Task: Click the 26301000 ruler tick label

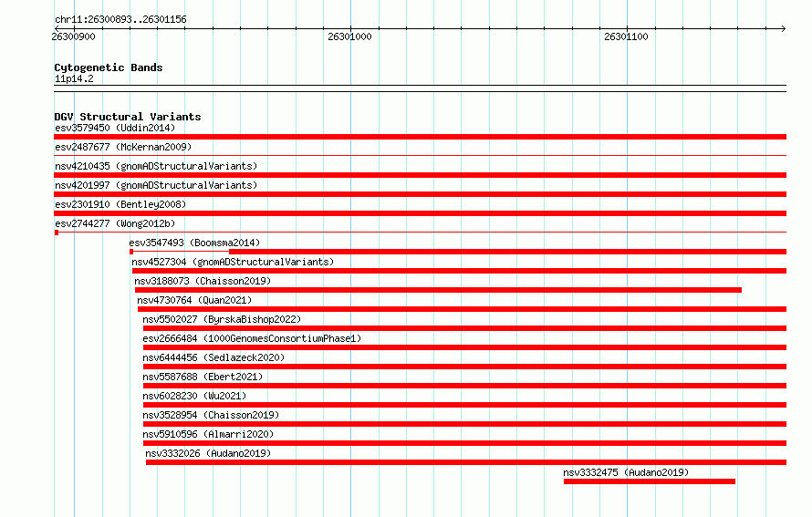Action: (349, 36)
